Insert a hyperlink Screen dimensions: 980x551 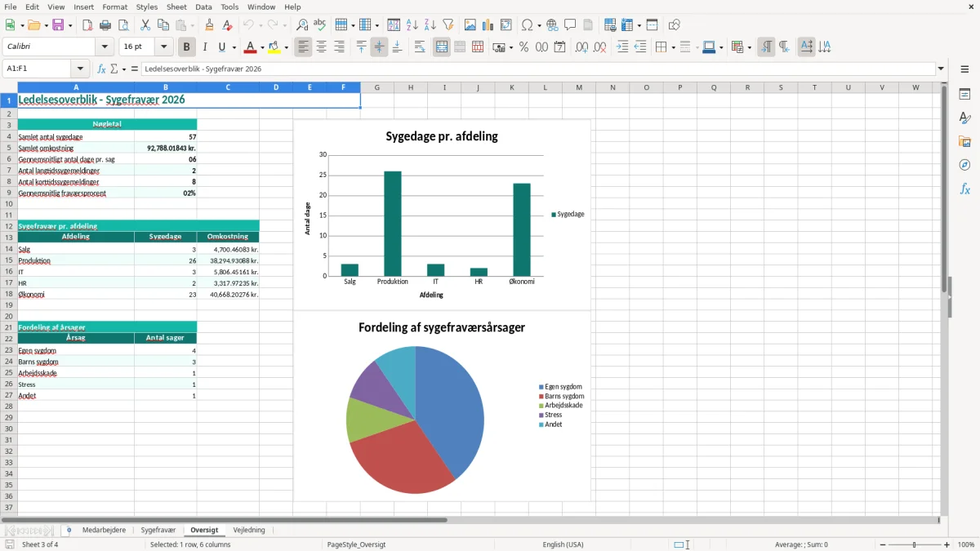click(552, 25)
